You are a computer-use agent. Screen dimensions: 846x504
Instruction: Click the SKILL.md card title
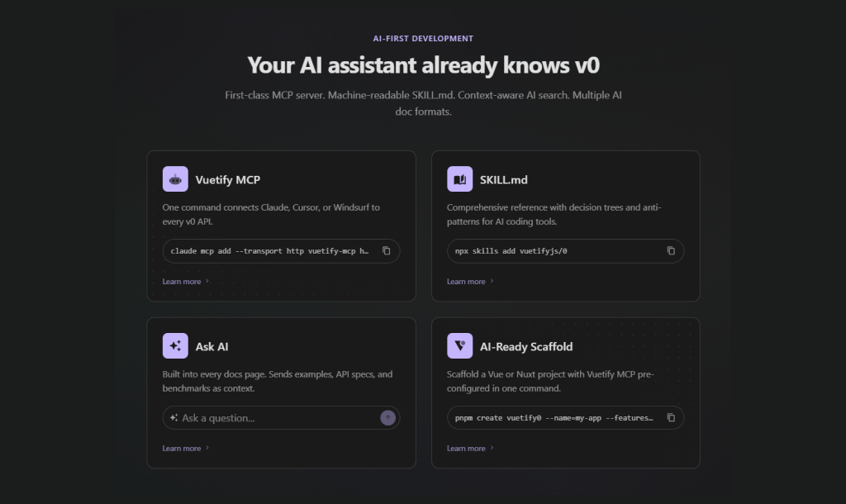(x=503, y=179)
